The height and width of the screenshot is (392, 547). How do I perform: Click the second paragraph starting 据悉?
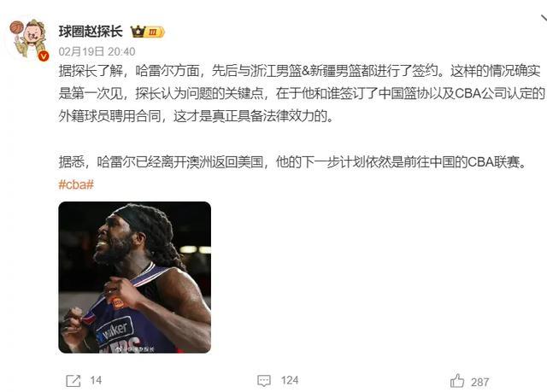pos(292,162)
